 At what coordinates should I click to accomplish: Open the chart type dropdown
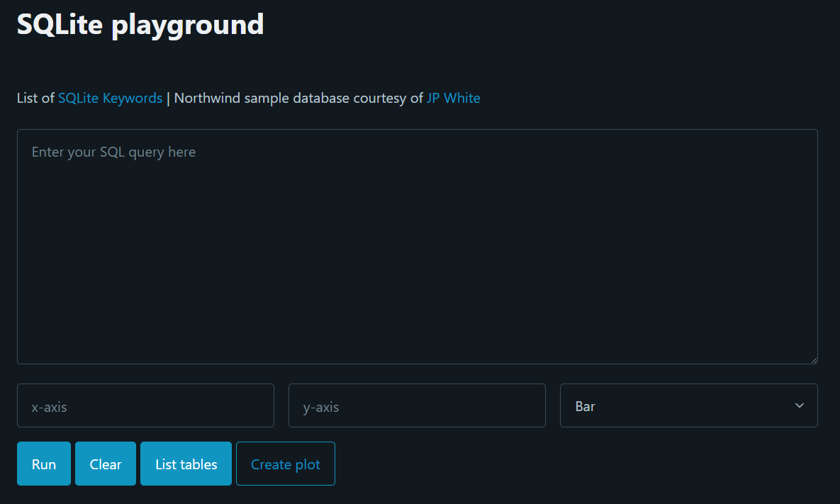pos(688,405)
